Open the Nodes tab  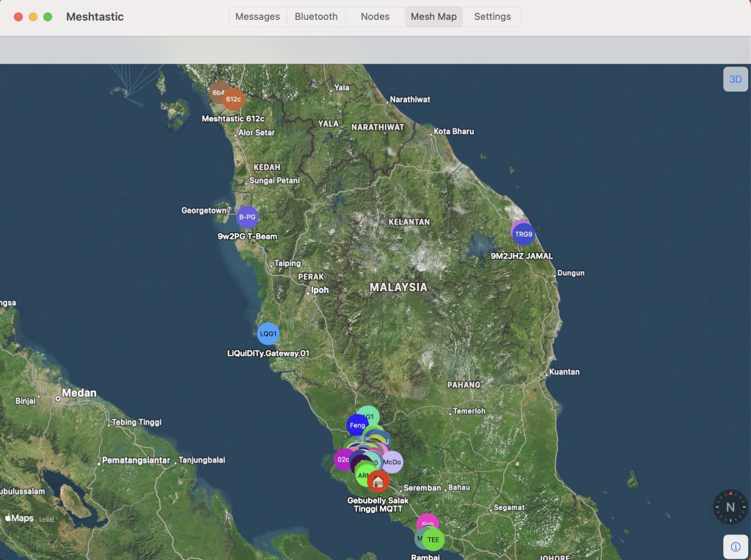coord(375,17)
